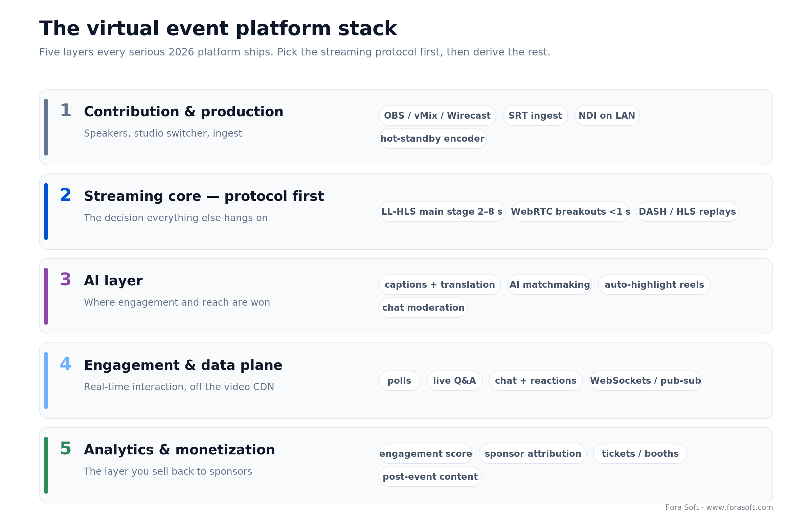Click the 'chat moderation' tag
This screenshot has height=522, width=812.
(x=423, y=308)
